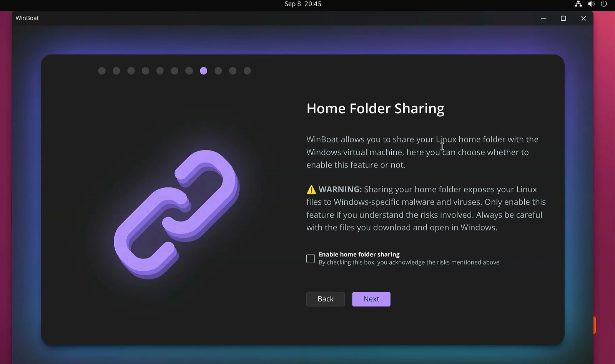Select the seventh step indicator dot
The width and height of the screenshot is (615, 364).
tap(189, 71)
